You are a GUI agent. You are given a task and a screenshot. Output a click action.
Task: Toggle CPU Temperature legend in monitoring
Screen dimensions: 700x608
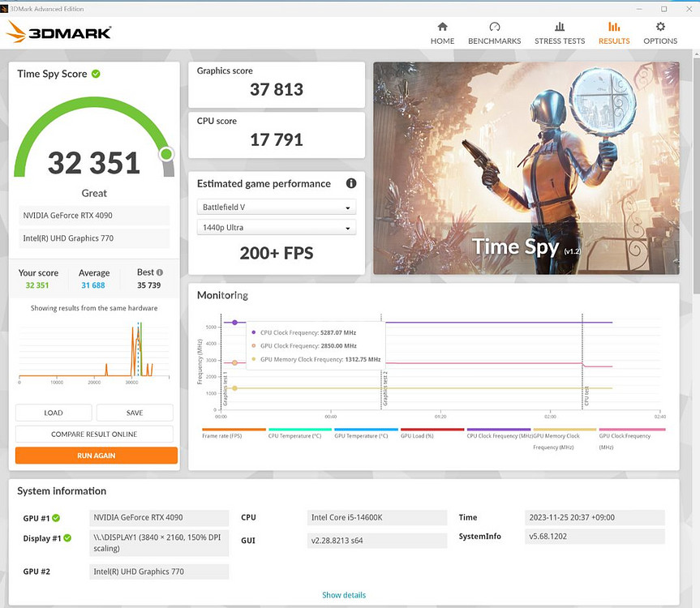(299, 434)
